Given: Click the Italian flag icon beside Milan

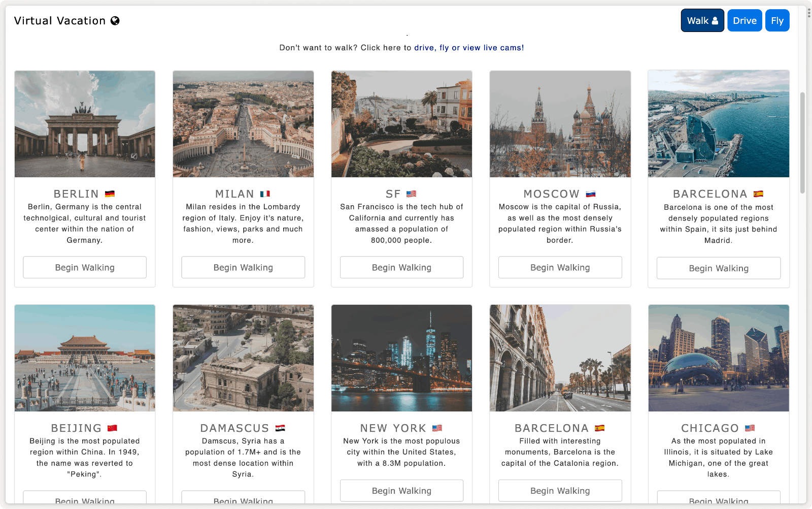Looking at the screenshot, I should [x=265, y=194].
